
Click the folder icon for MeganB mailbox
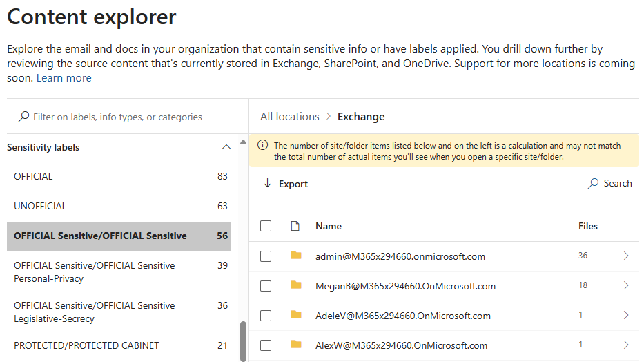coord(295,285)
